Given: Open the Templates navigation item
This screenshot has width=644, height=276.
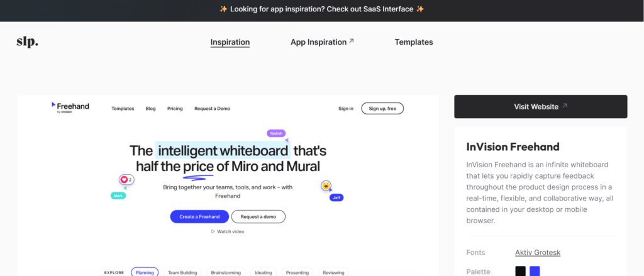Looking at the screenshot, I should click(414, 42).
